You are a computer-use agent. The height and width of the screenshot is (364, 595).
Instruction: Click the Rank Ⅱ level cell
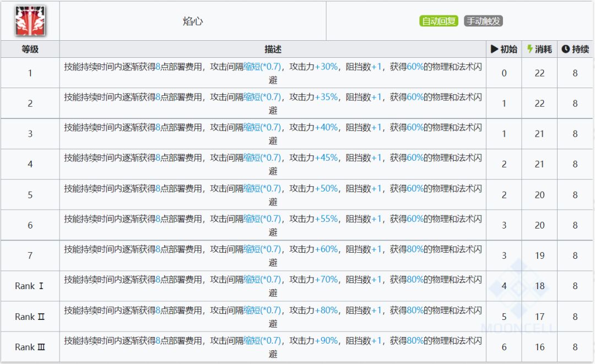tap(30, 317)
